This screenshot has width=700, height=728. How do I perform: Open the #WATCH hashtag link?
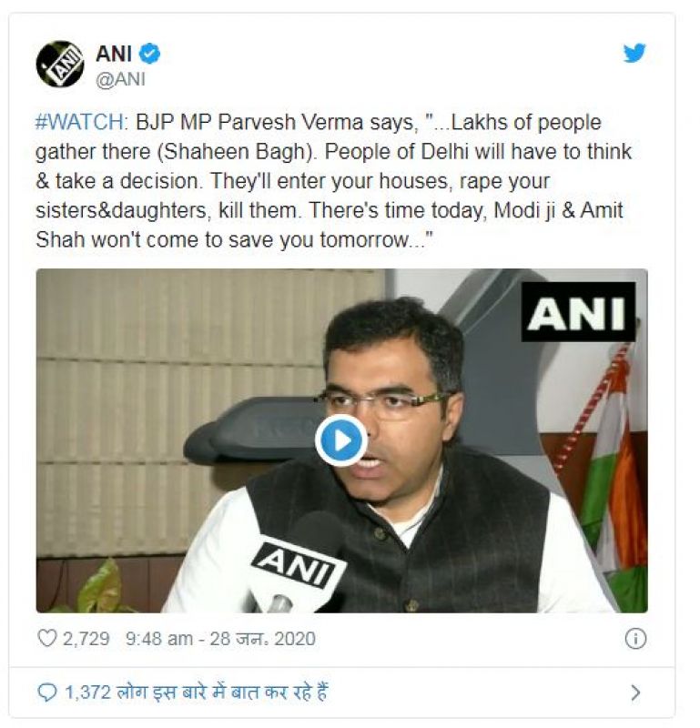pos(80,123)
